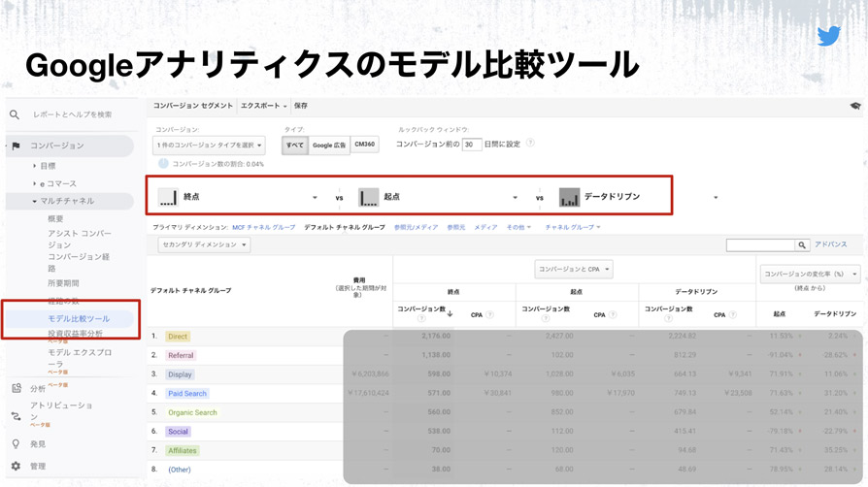The height and width of the screenshot is (487, 868).
Task: Click the lookback window days input field
Action: point(472,145)
